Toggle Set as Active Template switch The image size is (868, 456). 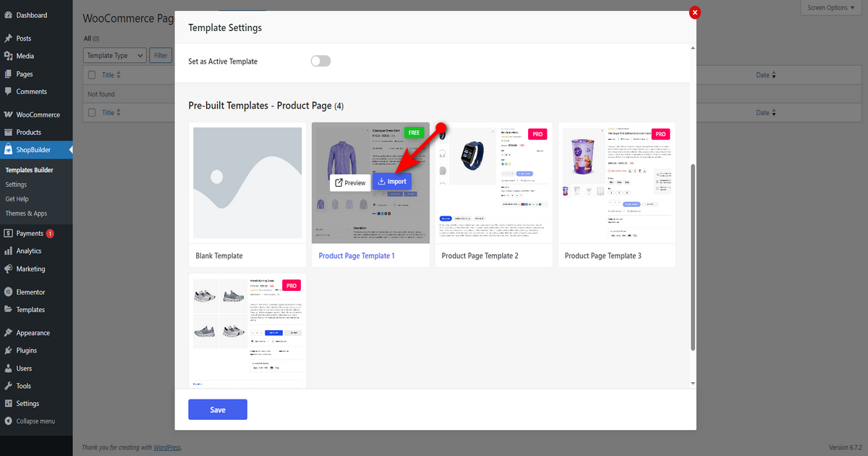click(x=320, y=62)
